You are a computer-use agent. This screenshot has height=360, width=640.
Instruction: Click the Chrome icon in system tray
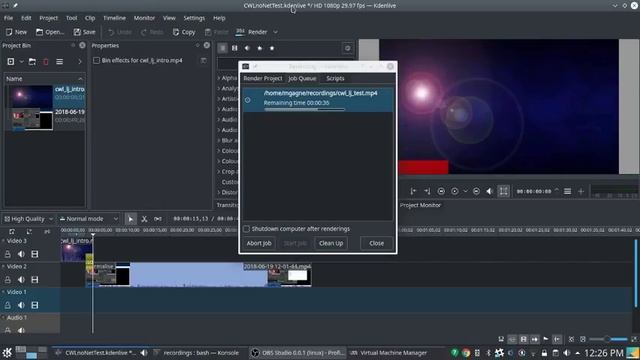466,353
